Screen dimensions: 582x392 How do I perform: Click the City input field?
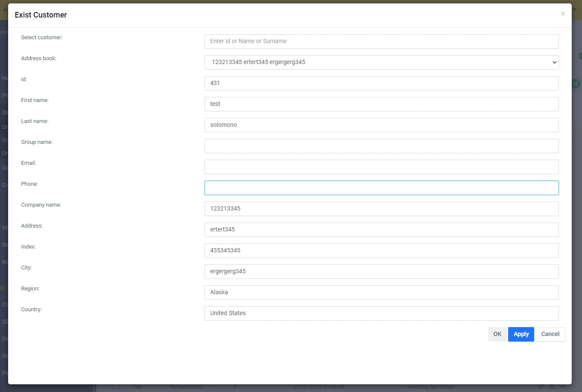(x=381, y=272)
